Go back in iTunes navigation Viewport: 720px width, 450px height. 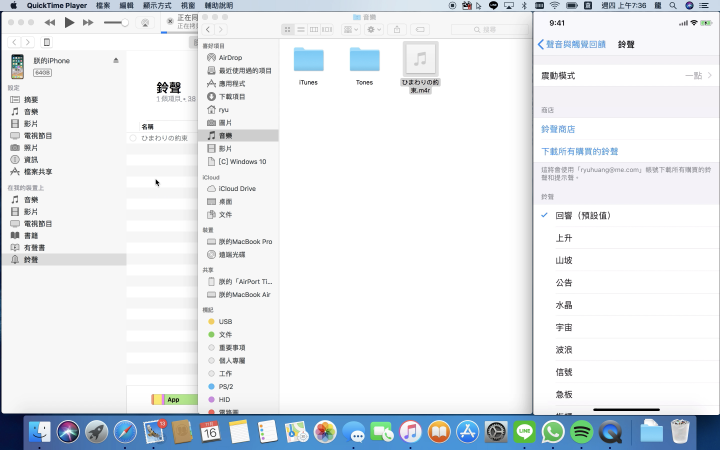click(14, 42)
